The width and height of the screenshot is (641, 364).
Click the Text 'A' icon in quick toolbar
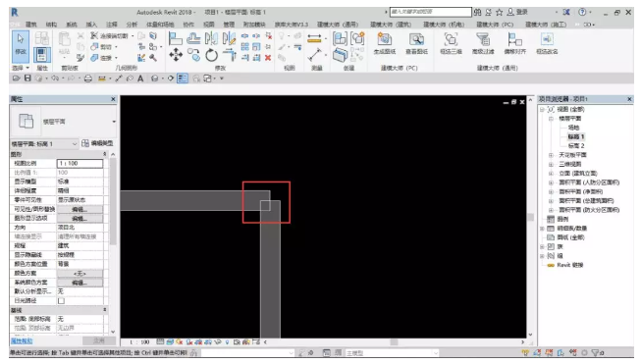[140, 78]
